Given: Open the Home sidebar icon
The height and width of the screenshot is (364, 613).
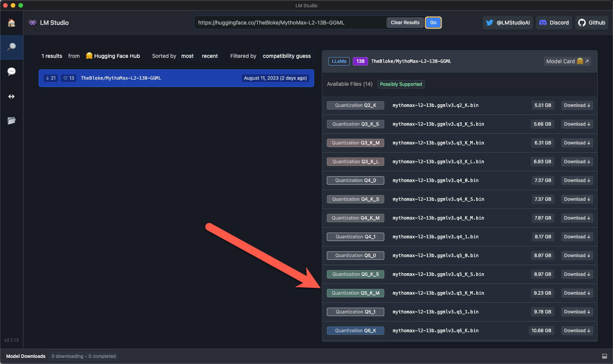Looking at the screenshot, I should pos(11,23).
